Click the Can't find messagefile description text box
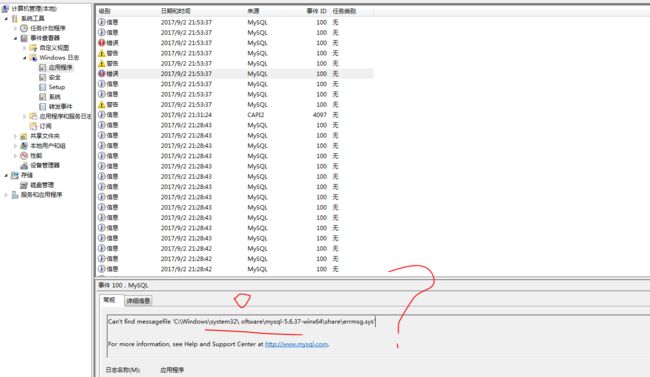 378,336
